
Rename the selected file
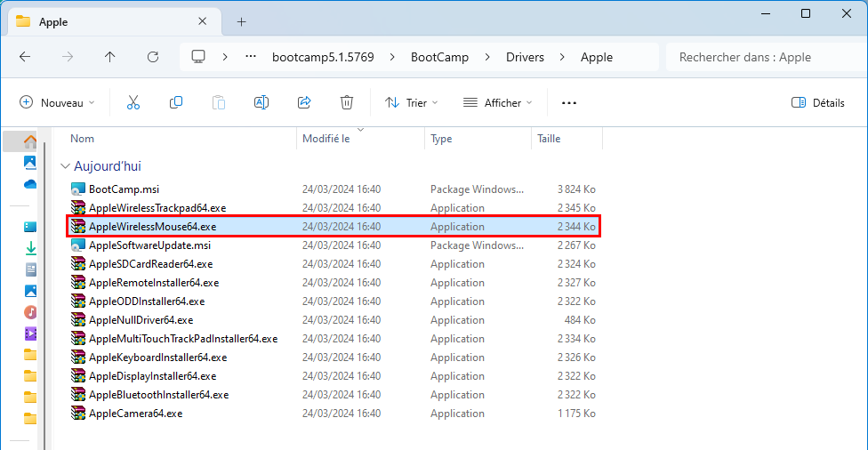(x=261, y=102)
